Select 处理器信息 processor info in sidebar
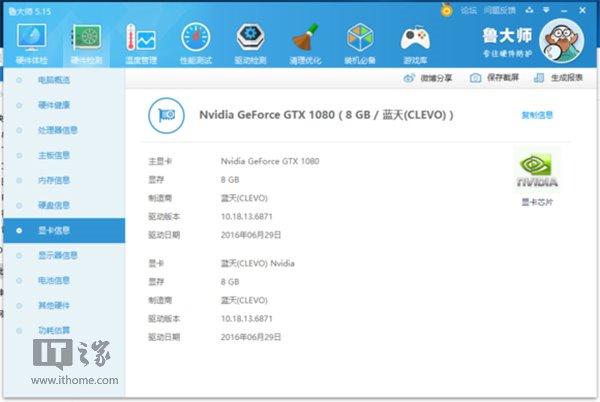600x402 pixels. (x=57, y=129)
